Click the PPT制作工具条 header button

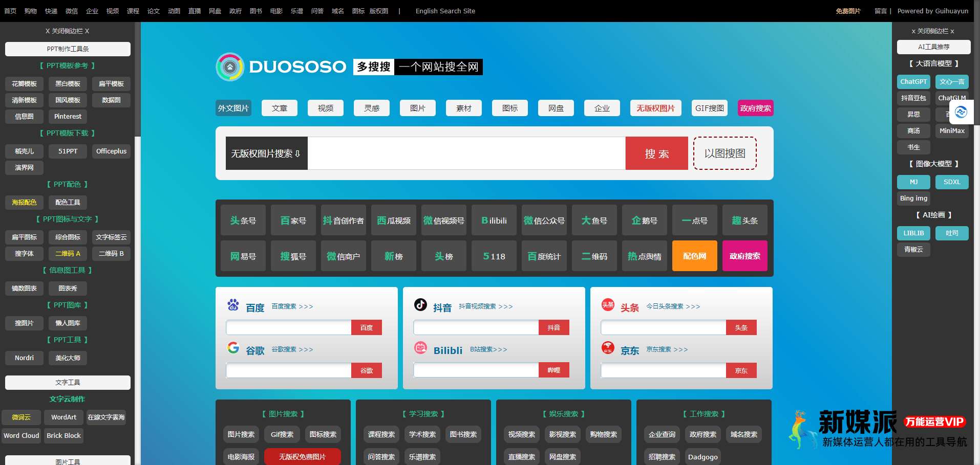click(x=68, y=49)
